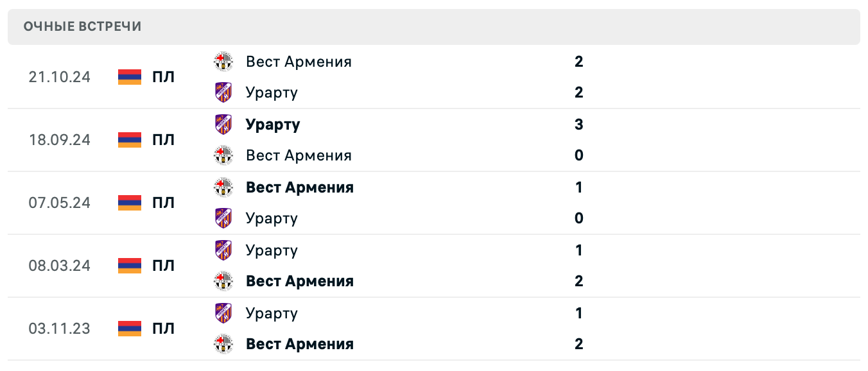Select the Armenian flag in the 07.05.24 row
The width and height of the screenshot is (868, 371).
coord(130,202)
